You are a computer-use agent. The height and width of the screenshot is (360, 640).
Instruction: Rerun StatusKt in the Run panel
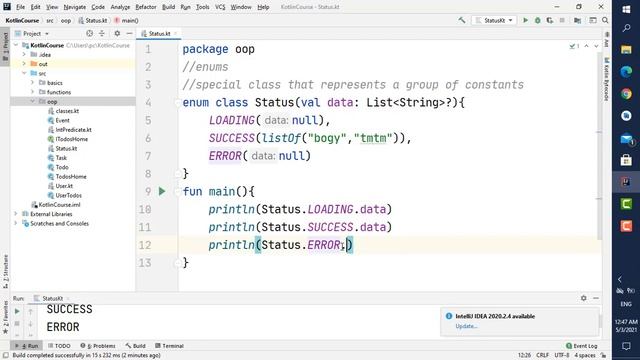coord(17,311)
